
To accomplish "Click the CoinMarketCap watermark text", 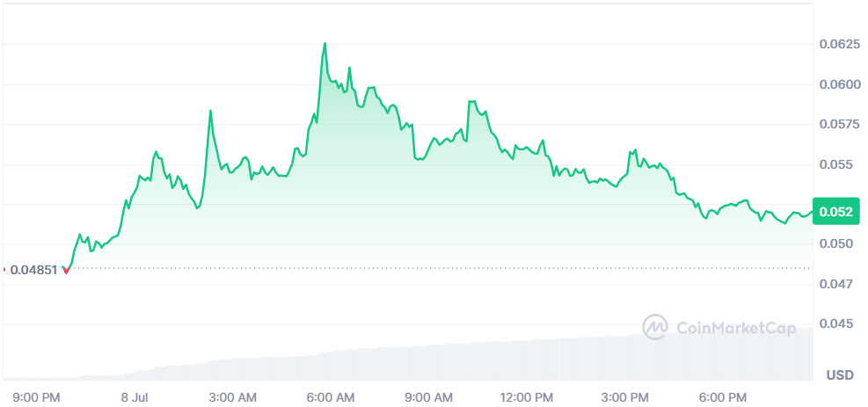I will (735, 329).
